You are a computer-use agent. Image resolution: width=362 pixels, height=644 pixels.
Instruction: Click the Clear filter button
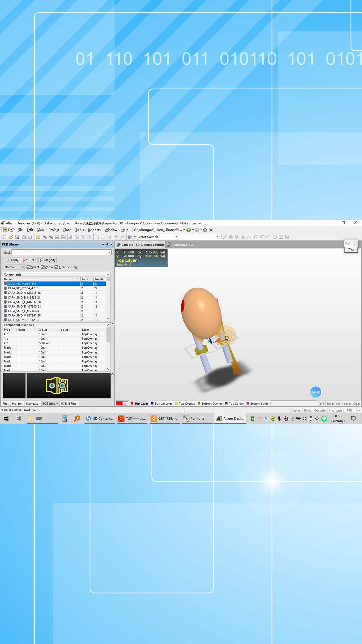29,260
